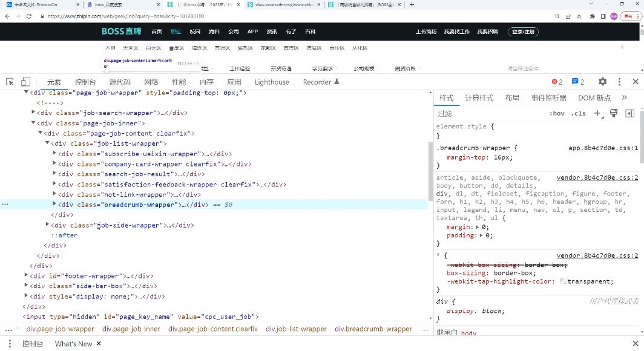Bookmark this page via the star icon

tap(579, 16)
